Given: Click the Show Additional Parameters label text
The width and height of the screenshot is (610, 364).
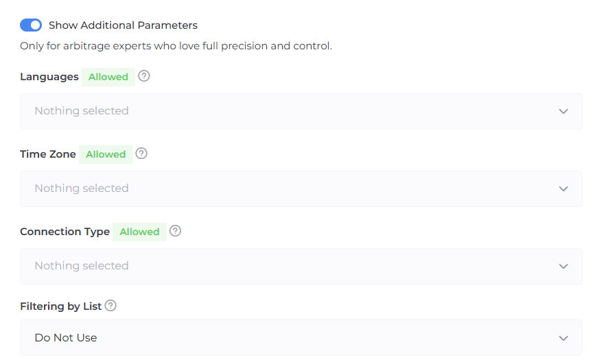Looking at the screenshot, I should point(123,25).
